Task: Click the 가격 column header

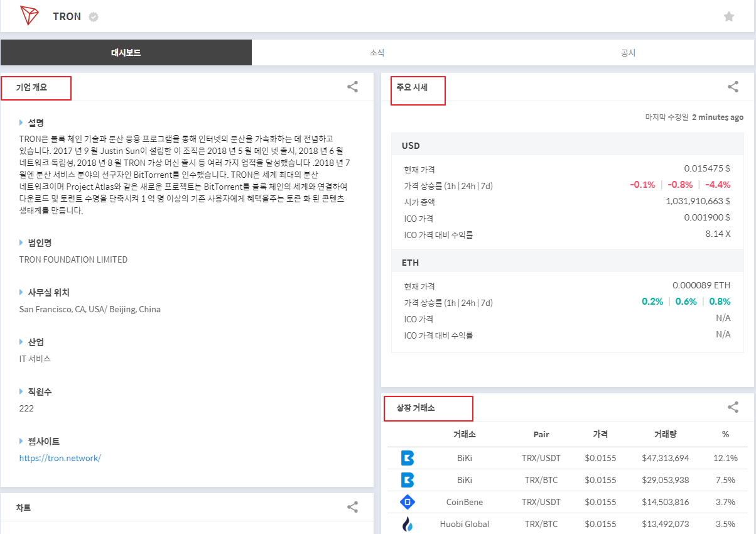Action: 600,434
